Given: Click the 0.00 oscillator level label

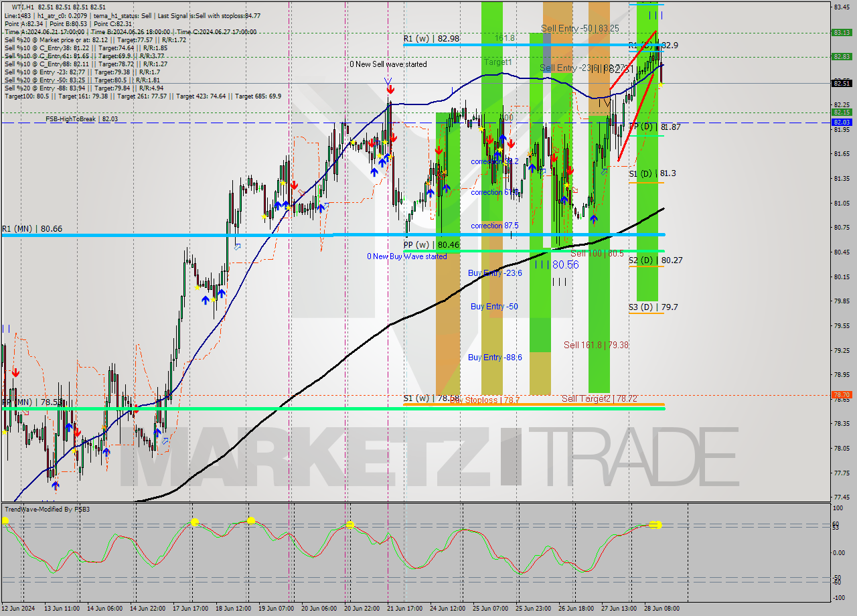Looking at the screenshot, I should tap(838, 552).
